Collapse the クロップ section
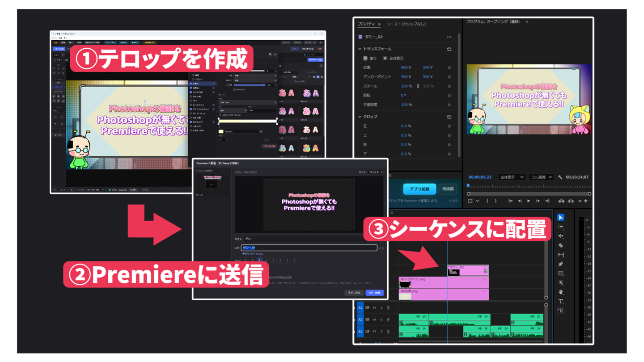This screenshot has height=362, width=644. tap(360, 117)
